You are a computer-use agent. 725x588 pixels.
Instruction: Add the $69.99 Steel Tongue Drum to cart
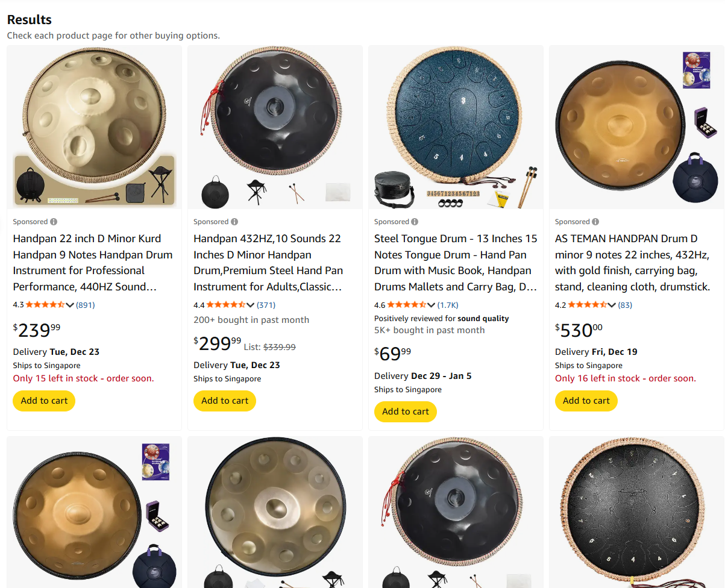(x=406, y=411)
